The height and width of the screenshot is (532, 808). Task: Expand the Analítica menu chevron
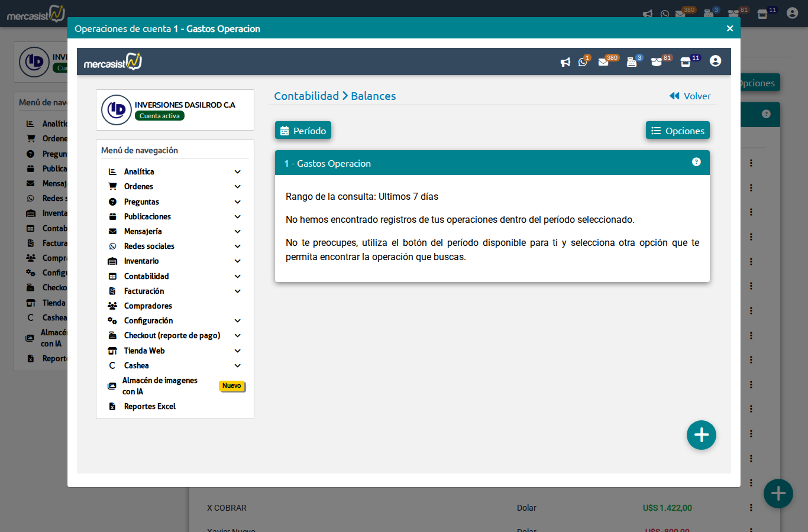click(237, 172)
